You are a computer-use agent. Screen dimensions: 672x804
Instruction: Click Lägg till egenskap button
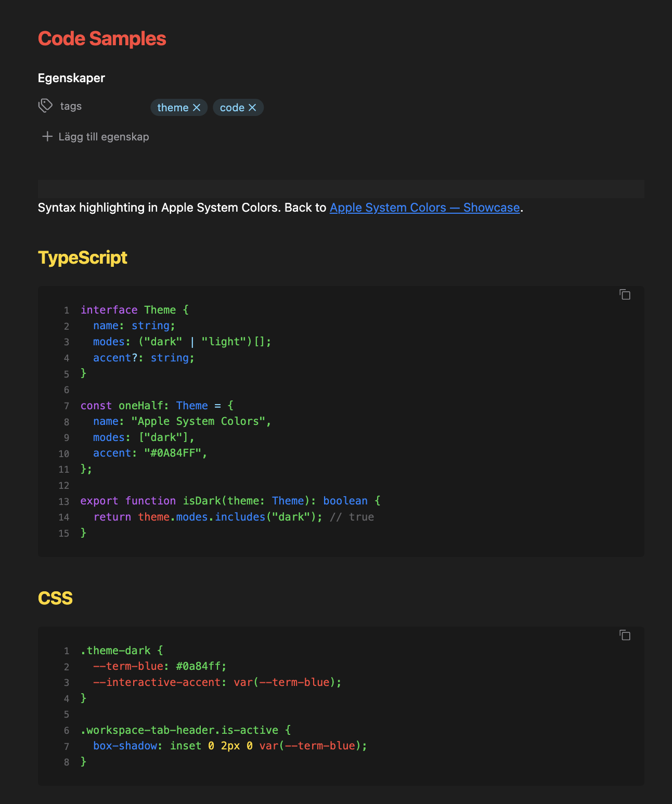click(x=95, y=137)
